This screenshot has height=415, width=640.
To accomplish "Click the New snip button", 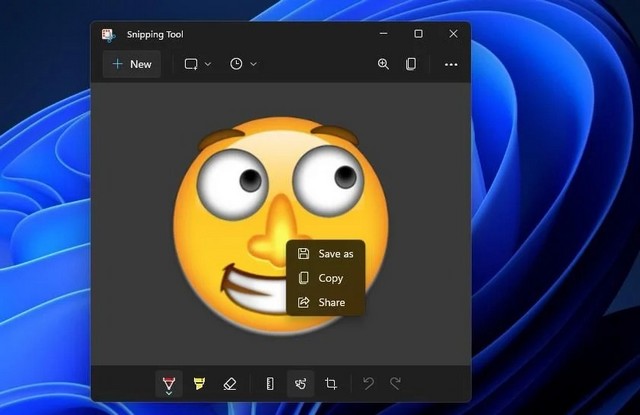I will pyautogui.click(x=132, y=64).
